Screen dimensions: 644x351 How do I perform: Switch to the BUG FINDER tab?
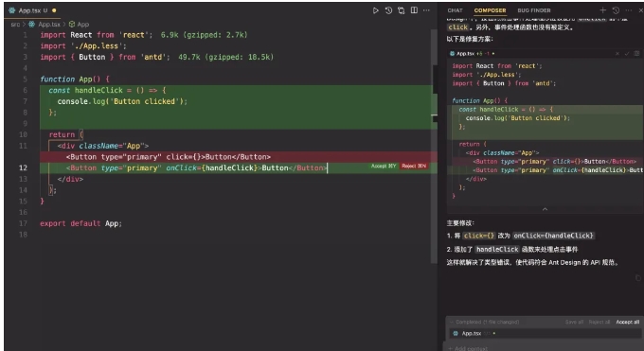pyautogui.click(x=534, y=10)
